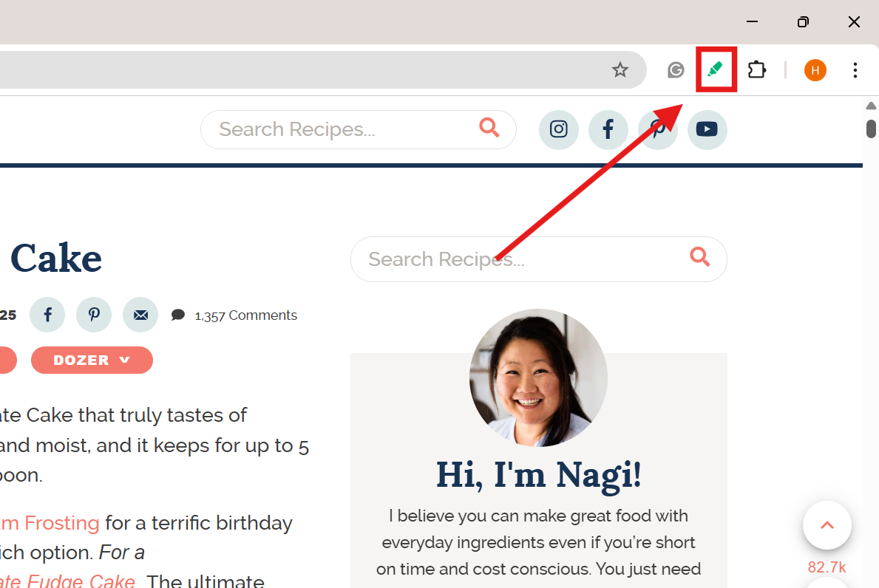
Task: Share the recipe by email icon
Action: (140, 315)
